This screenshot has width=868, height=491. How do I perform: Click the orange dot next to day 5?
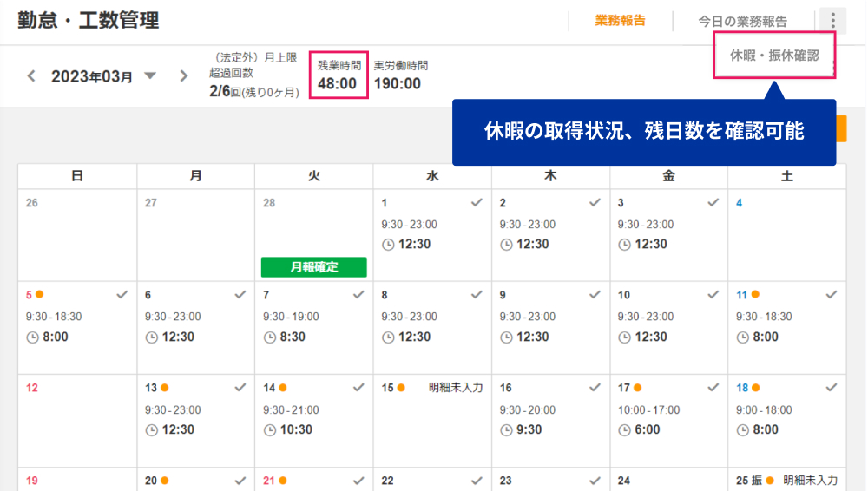point(39,294)
